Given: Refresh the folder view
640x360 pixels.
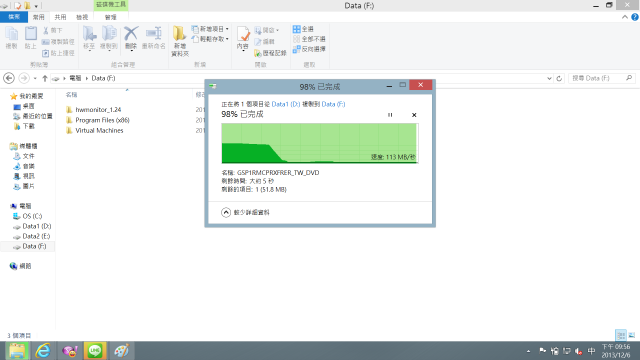Looking at the screenshot, I should click(x=559, y=78).
